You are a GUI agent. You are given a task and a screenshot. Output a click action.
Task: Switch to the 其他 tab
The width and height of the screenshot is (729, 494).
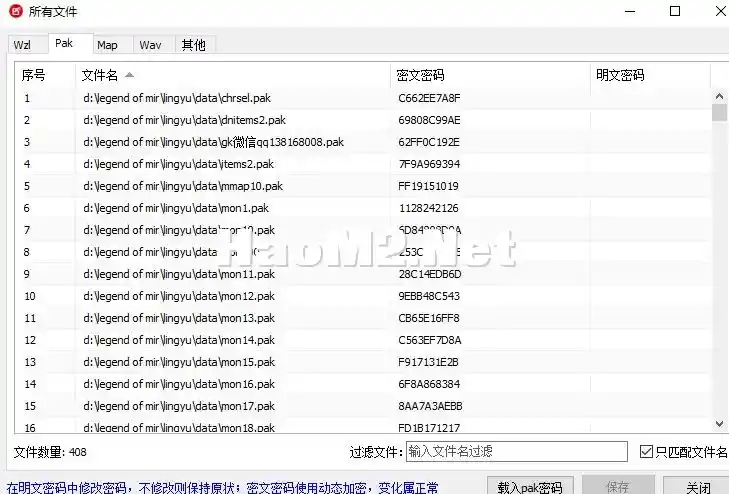195,45
